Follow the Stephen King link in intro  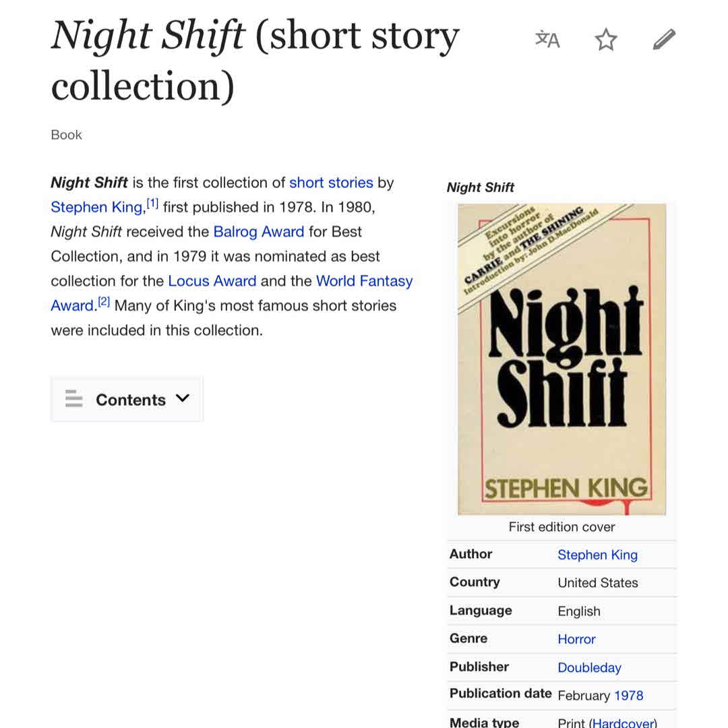(96, 208)
